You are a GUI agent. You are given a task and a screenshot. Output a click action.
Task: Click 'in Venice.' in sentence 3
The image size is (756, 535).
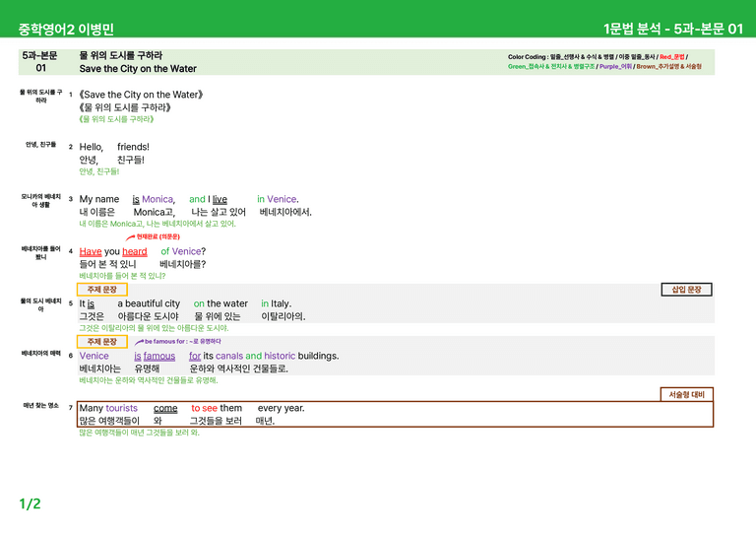[x=278, y=199]
